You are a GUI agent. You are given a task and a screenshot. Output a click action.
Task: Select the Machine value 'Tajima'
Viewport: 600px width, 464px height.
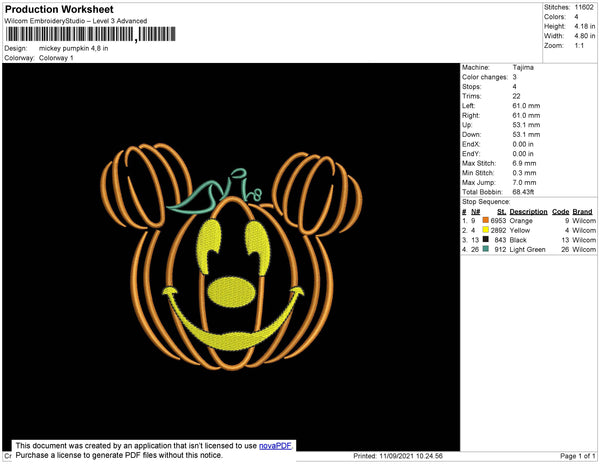(x=523, y=67)
